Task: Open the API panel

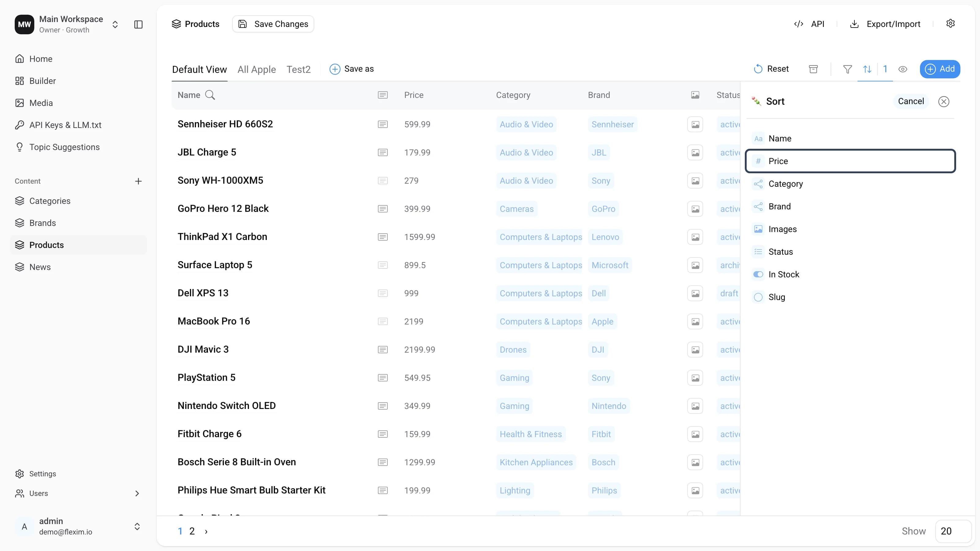Action: (809, 24)
